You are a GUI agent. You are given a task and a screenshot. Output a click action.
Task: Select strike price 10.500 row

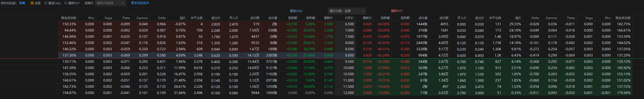click(x=348, y=74)
